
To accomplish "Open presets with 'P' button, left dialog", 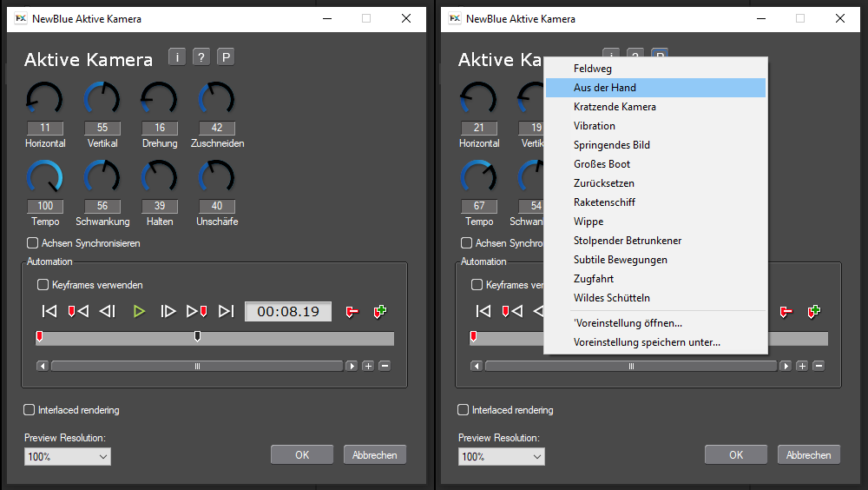I will [x=226, y=57].
